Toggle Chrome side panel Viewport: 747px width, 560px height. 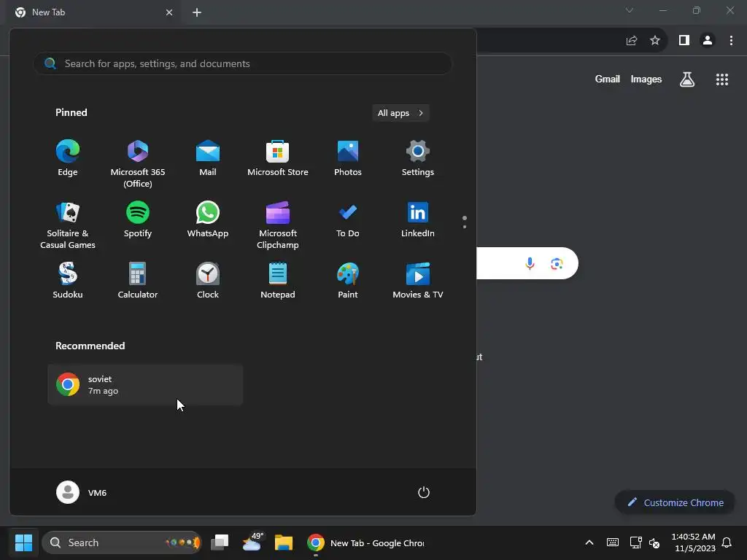click(684, 41)
